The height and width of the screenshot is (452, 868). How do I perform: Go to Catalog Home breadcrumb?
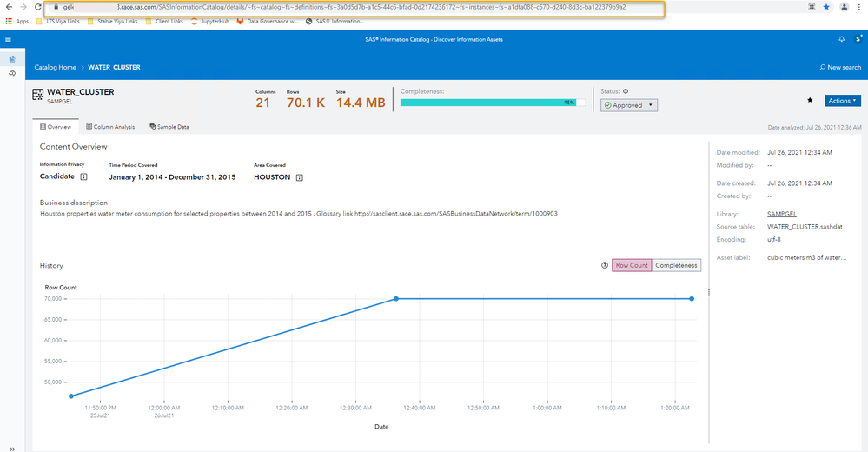(x=56, y=67)
